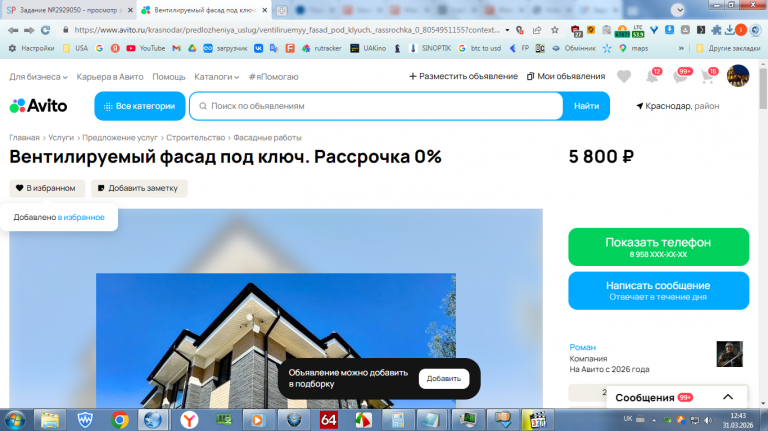Click the browser forward arrow
The height and width of the screenshot is (431, 768).
coord(29,30)
